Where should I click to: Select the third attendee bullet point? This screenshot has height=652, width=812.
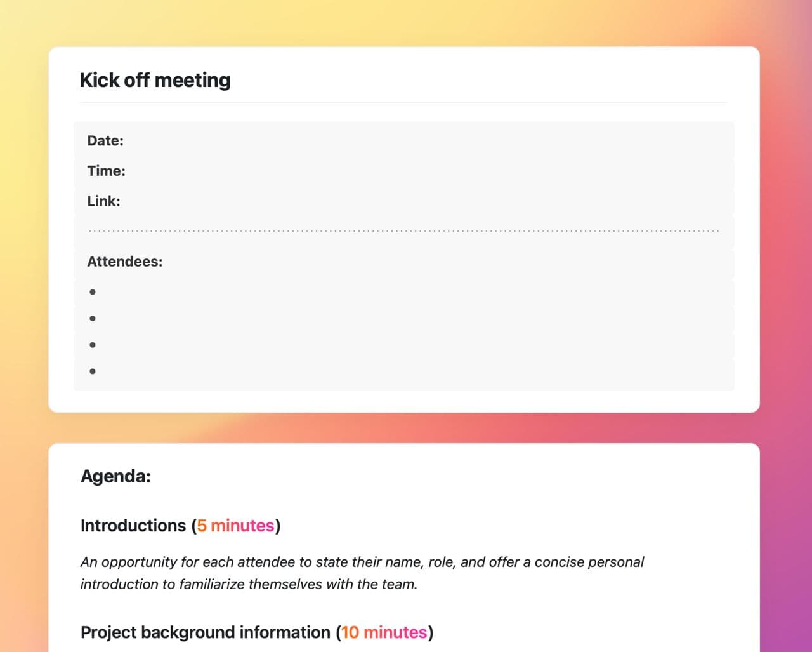click(93, 345)
